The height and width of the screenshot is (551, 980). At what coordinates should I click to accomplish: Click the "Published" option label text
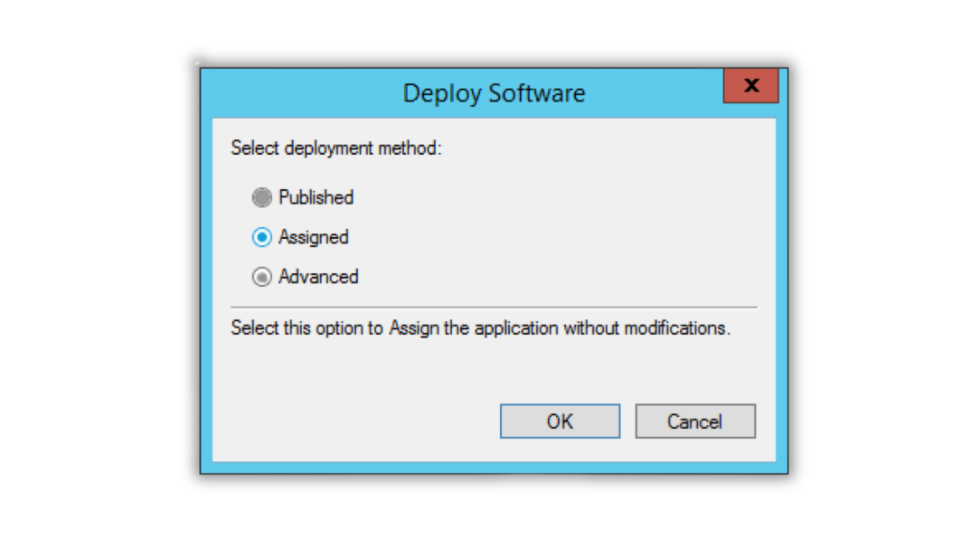[316, 197]
